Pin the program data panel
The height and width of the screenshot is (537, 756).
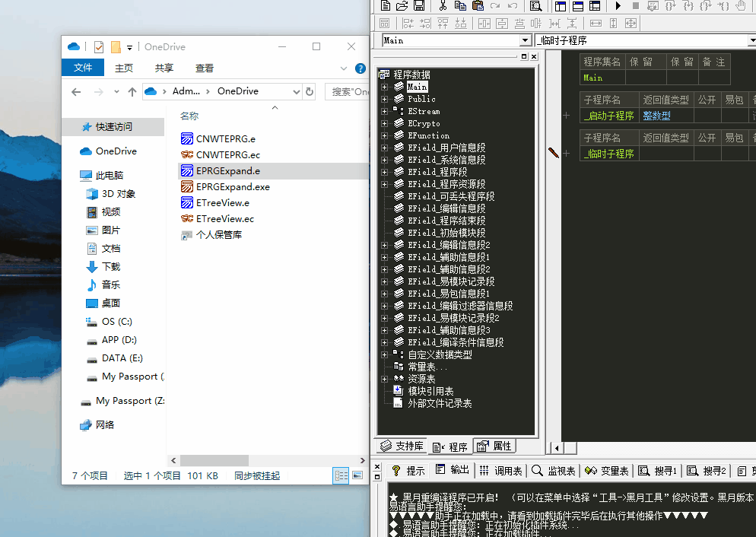pyautogui.click(x=524, y=57)
